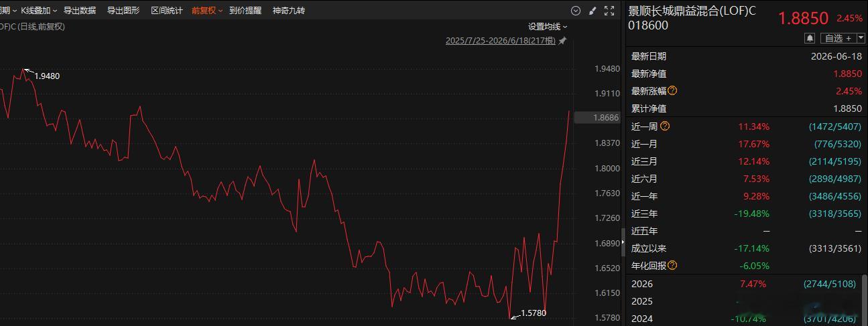Click the 最新日期 value 2026-06-18
The height and width of the screenshot is (326, 868).
838,56
